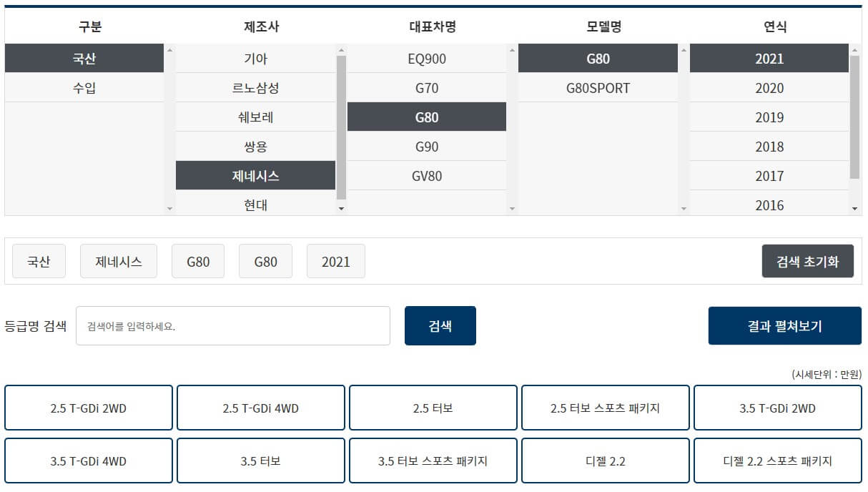Open the 2.5 T-GDi 2WD grade

89,408
